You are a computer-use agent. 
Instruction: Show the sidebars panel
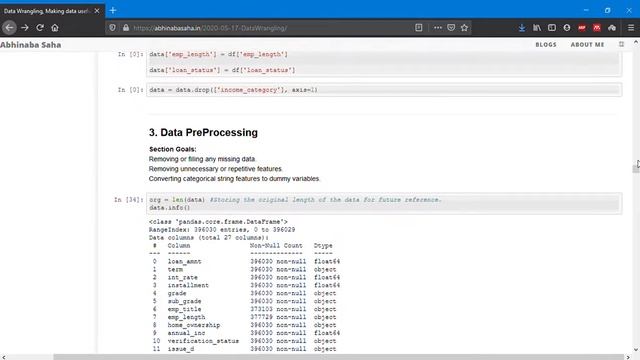[552, 28]
